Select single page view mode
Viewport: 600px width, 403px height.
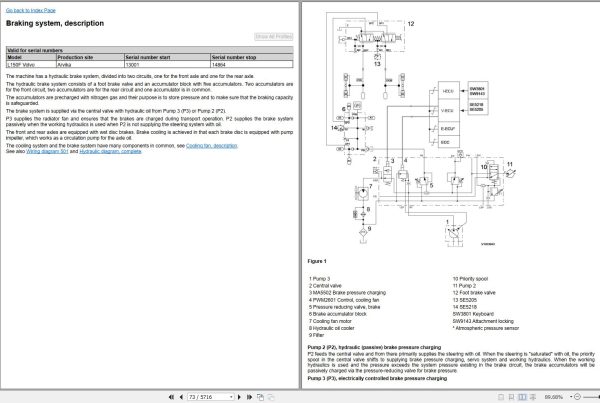point(501,397)
